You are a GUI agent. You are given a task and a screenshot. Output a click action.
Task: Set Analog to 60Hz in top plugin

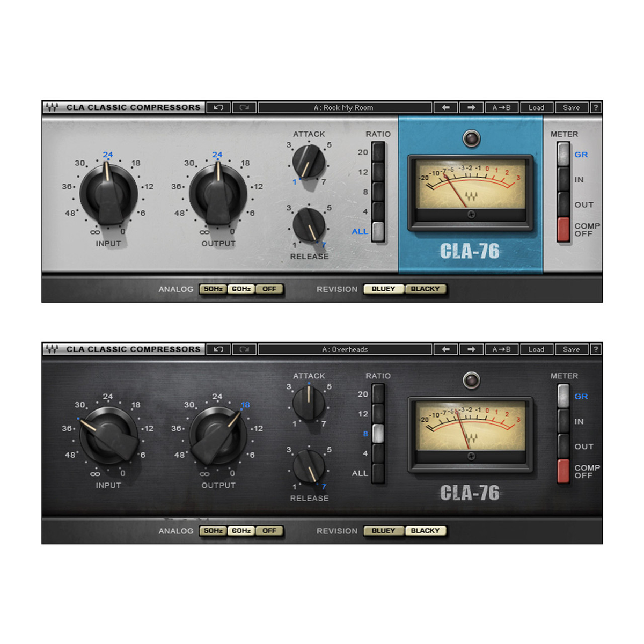coord(241,289)
